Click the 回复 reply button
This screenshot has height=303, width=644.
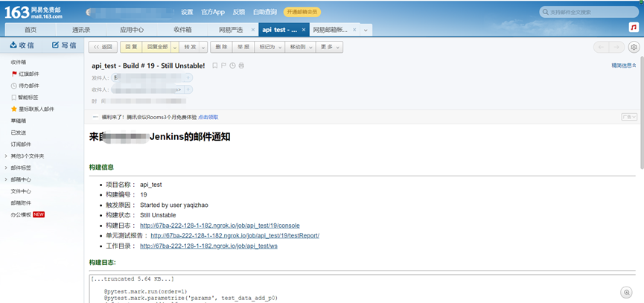131,47
